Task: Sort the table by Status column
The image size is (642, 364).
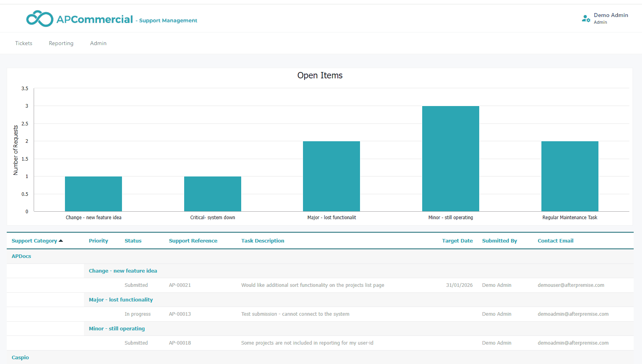Action: click(133, 240)
